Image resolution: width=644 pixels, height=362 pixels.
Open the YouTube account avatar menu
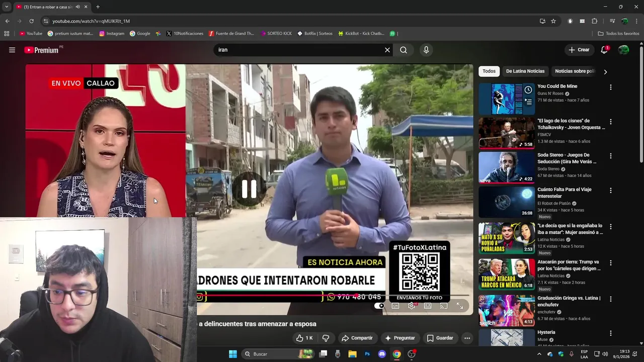click(x=623, y=50)
